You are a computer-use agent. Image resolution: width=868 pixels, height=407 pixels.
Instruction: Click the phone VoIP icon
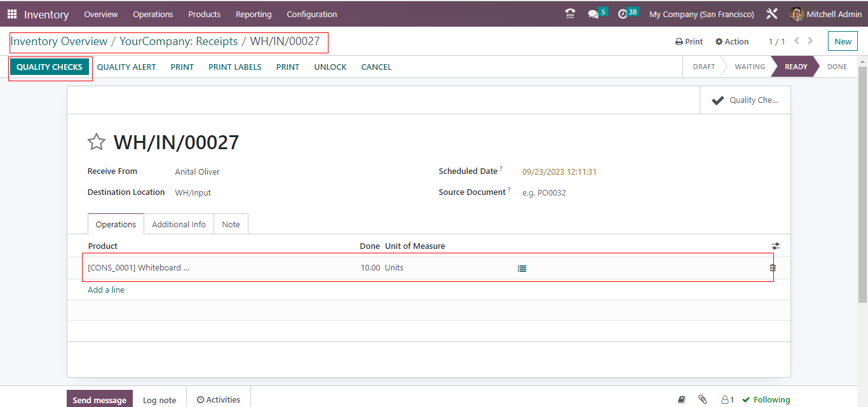pos(570,14)
